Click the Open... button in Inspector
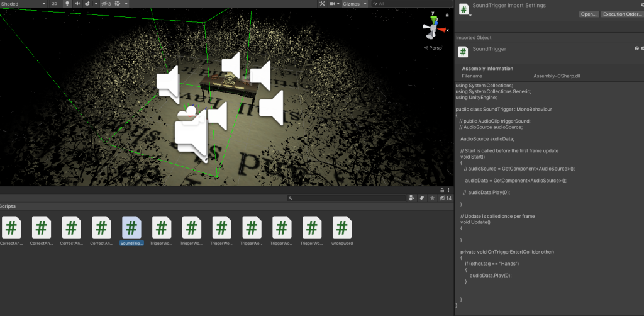The width and height of the screenshot is (644, 316). (x=589, y=14)
